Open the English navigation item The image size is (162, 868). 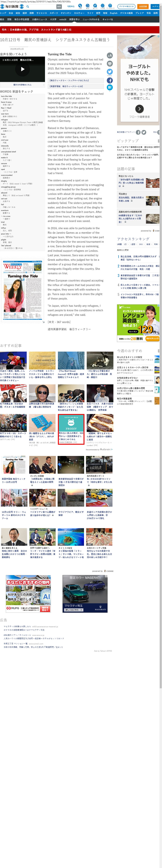(114, 13)
